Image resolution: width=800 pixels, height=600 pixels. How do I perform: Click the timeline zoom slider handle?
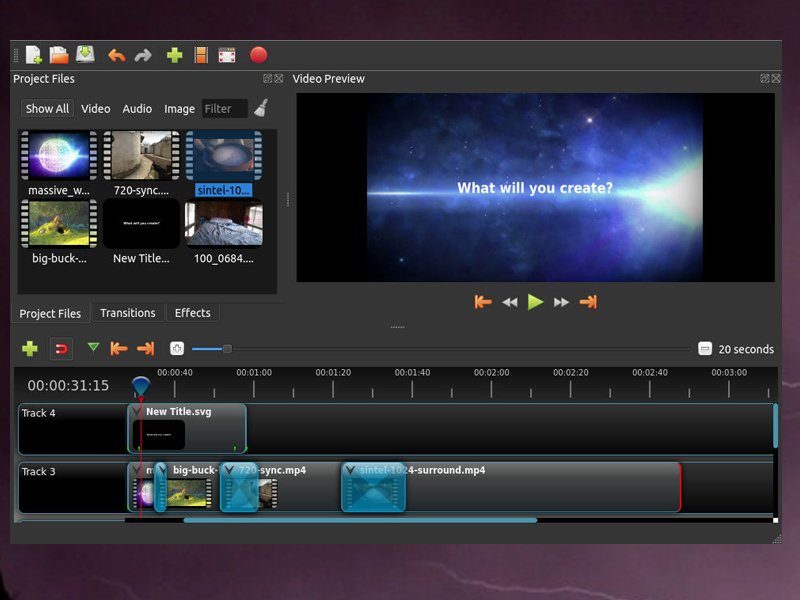click(x=227, y=349)
